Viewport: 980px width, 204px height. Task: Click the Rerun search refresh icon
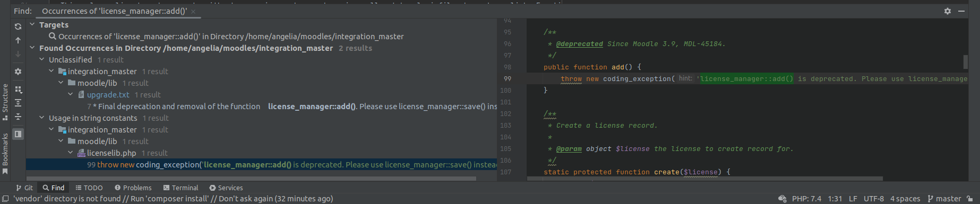[x=18, y=26]
